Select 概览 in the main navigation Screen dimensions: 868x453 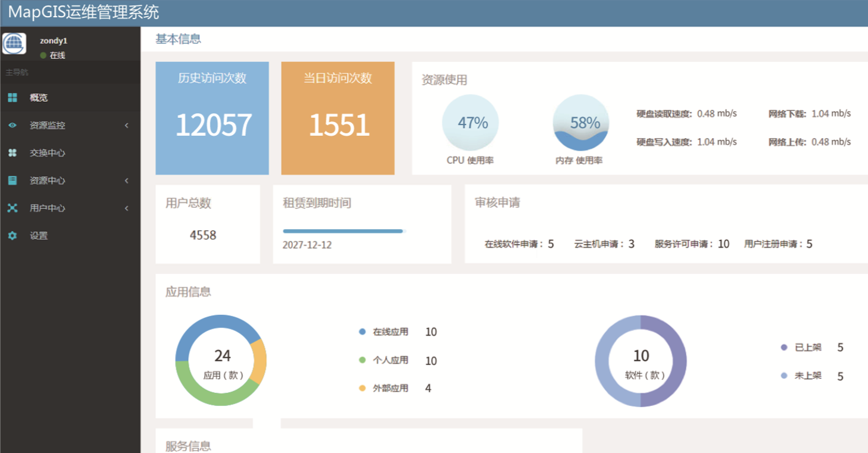[x=39, y=98]
